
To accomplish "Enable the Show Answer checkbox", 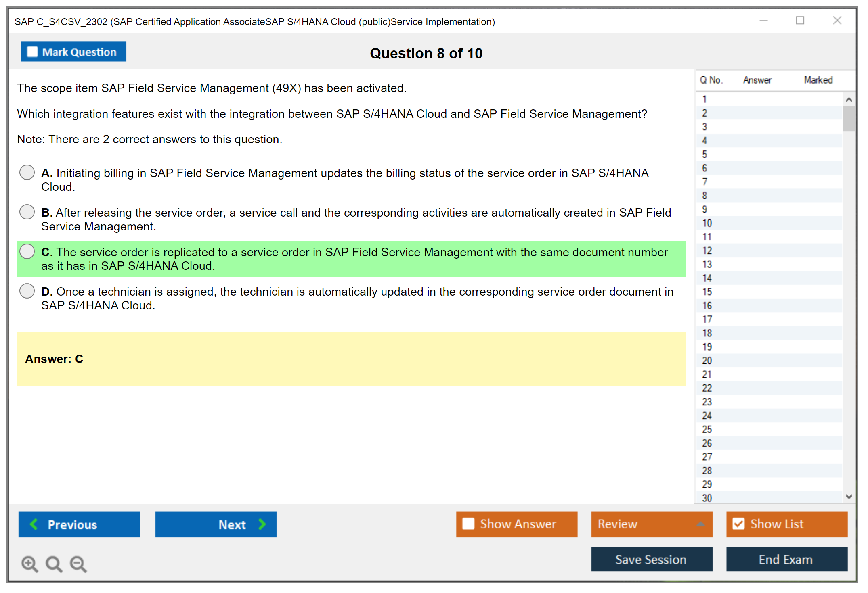I will 468,524.
